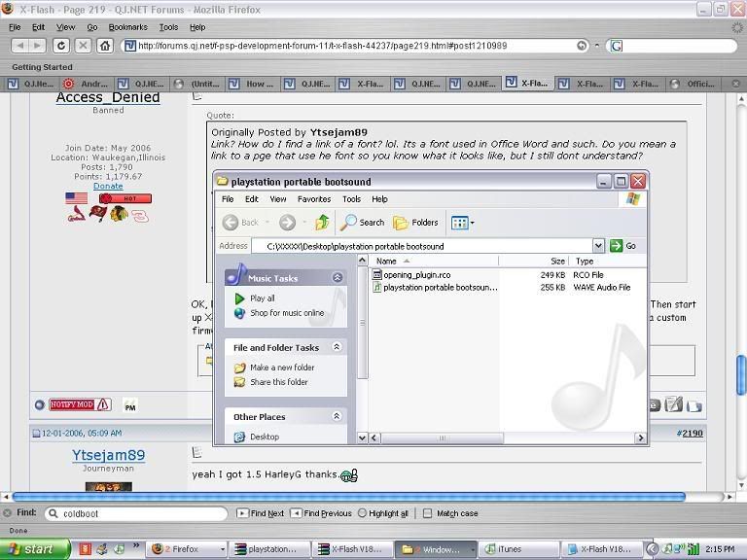Click the NOTIFY MOD report icon
This screenshot has height=560, width=747.
tap(80, 404)
